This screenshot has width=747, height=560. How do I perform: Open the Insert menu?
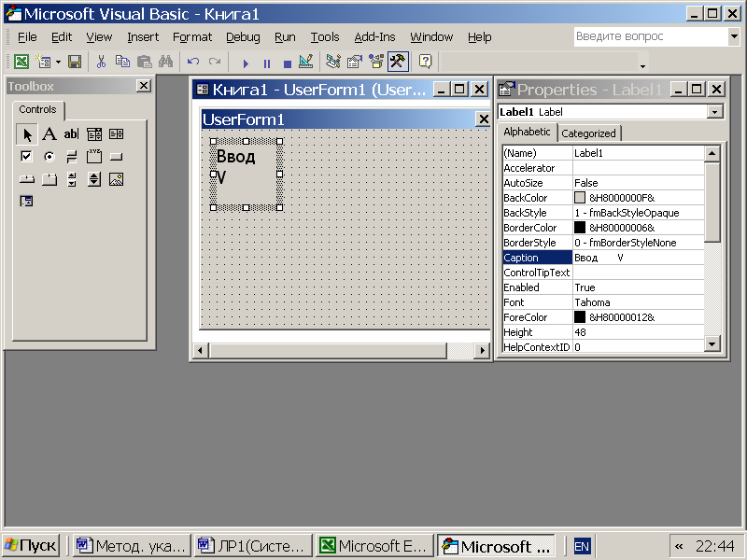point(143,37)
